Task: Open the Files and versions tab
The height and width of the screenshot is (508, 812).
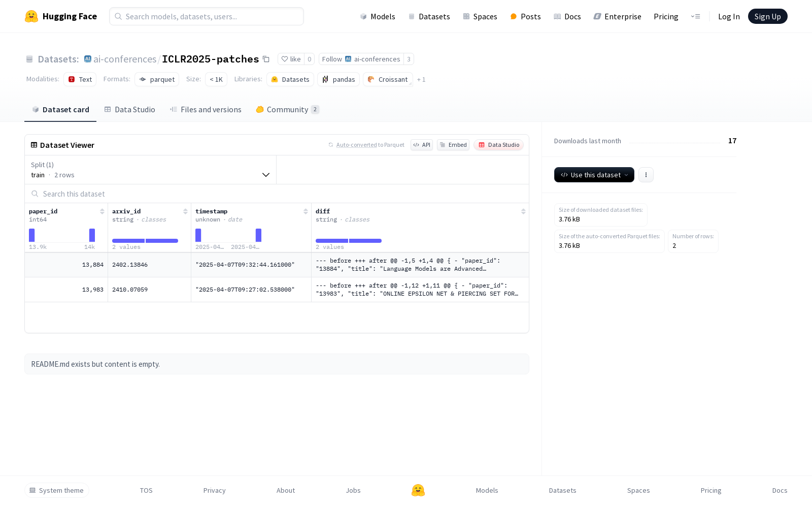Action: click(206, 109)
